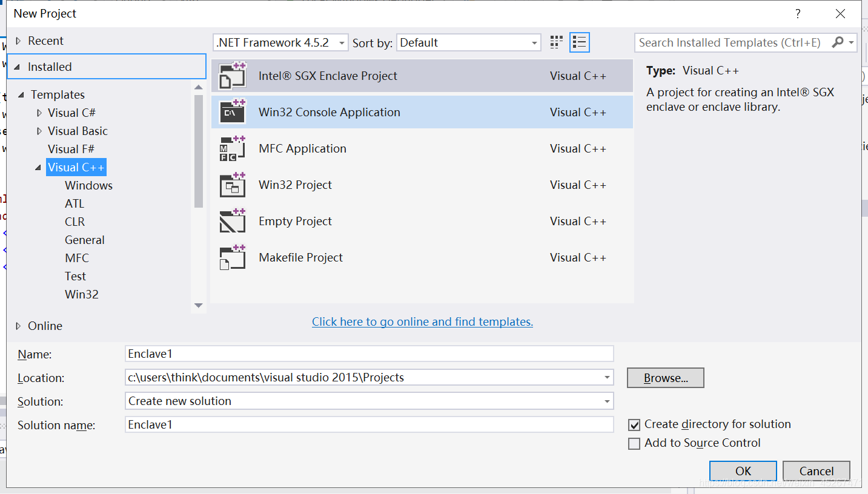This screenshot has width=868, height=494.
Task: Select CLR template category
Action: [x=75, y=222]
